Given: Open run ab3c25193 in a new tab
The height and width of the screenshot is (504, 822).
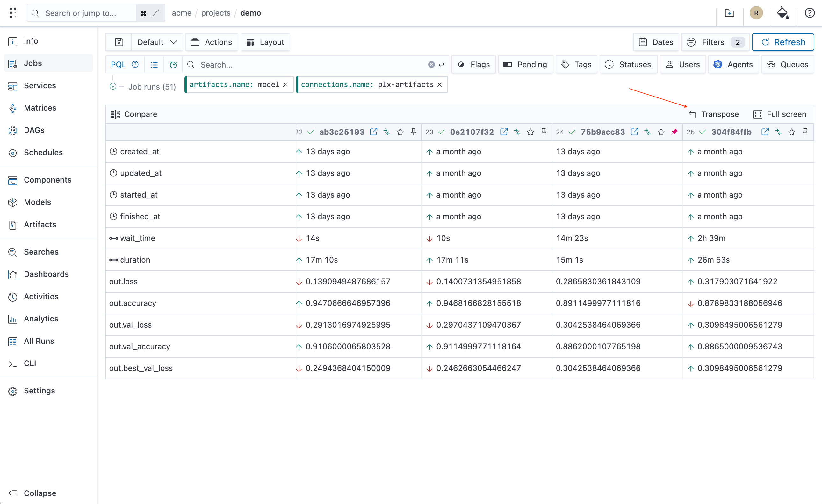Looking at the screenshot, I should pos(373,132).
